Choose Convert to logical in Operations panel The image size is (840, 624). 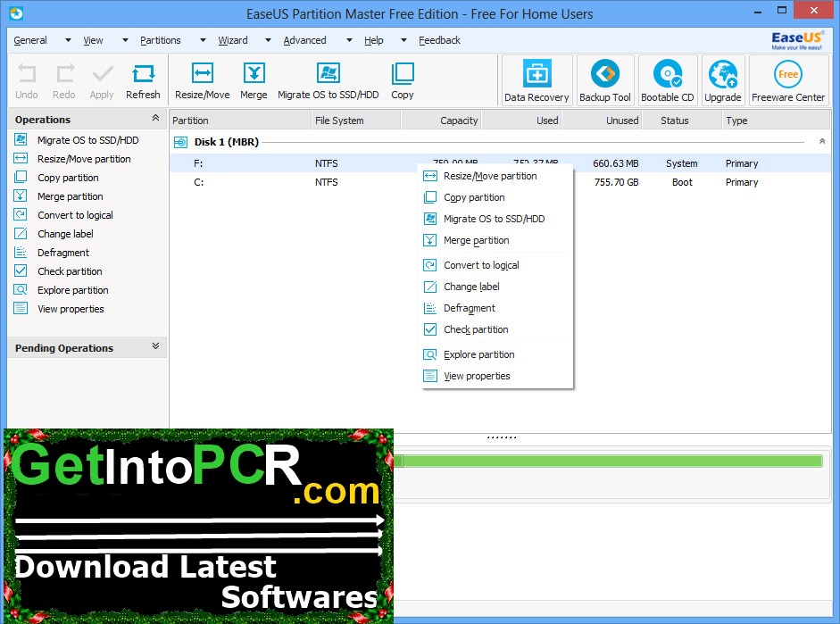[75, 215]
